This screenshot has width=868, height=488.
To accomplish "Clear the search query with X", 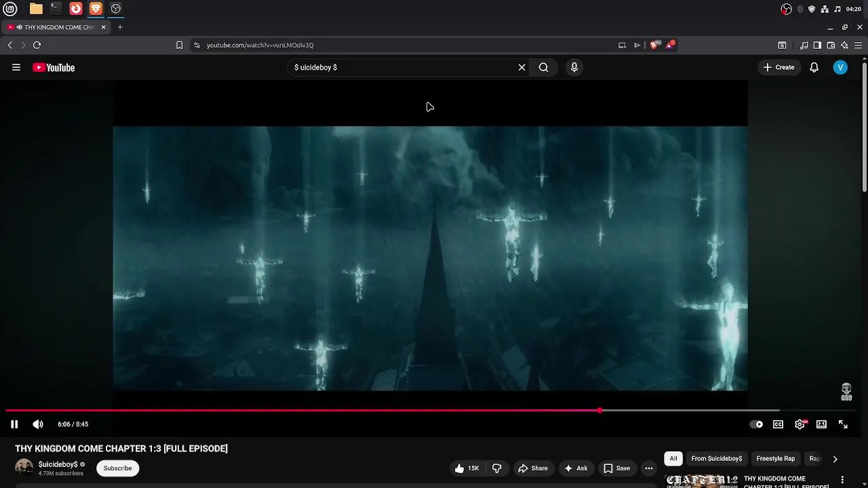I will point(522,67).
